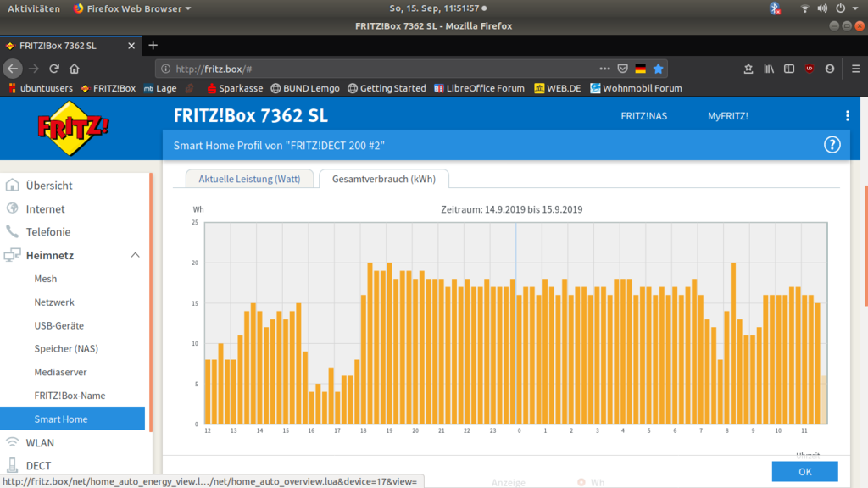
Task: Open the Getting Started bookmark
Action: pyautogui.click(x=387, y=88)
